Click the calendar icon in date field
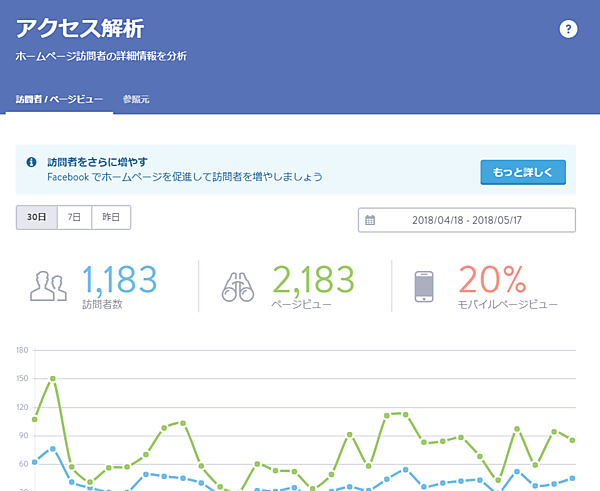The width and height of the screenshot is (600, 491). [370, 220]
